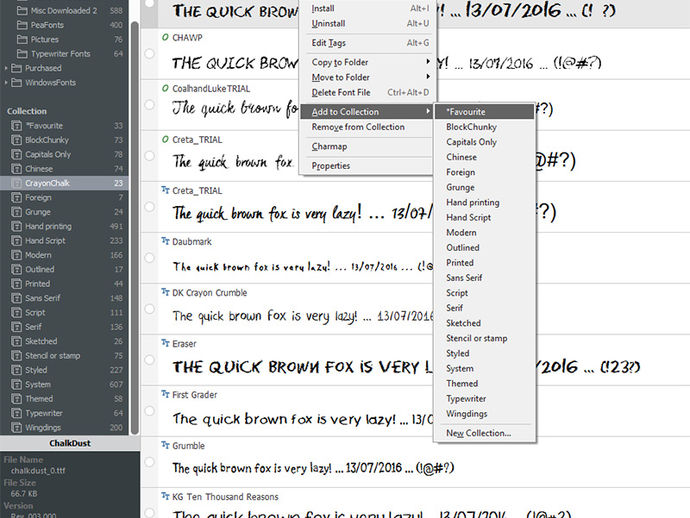Click the Printed collection icon in sidebar
This screenshot has width=690, height=518.
16,284
